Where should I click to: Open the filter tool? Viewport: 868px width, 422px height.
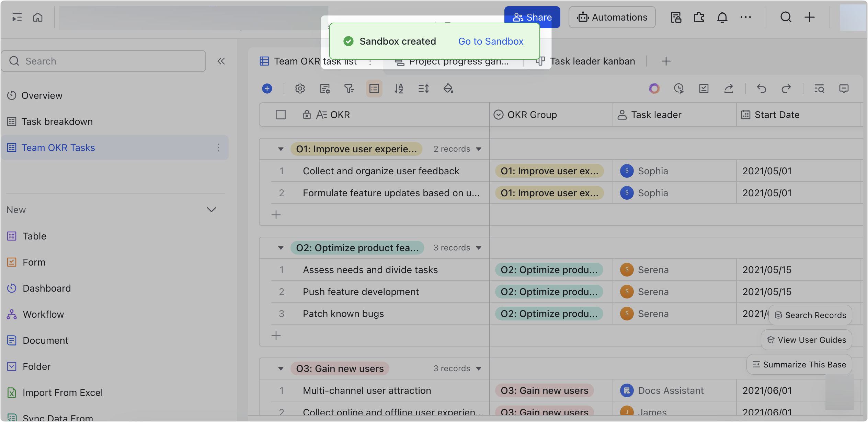pos(350,89)
